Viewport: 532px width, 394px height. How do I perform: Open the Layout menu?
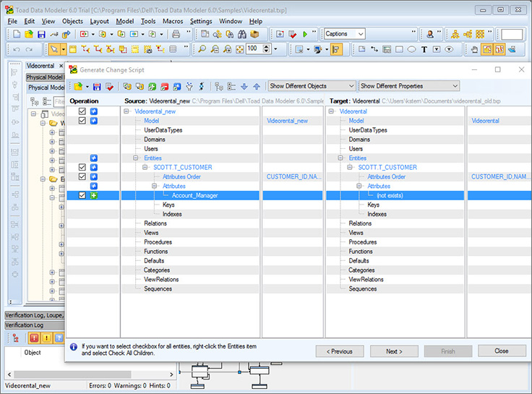click(x=99, y=21)
